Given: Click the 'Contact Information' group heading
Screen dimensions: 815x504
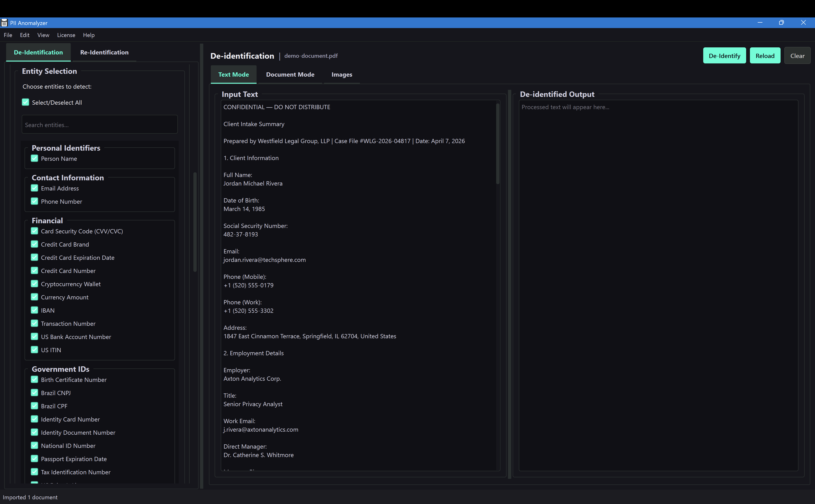Looking at the screenshot, I should [x=68, y=178].
